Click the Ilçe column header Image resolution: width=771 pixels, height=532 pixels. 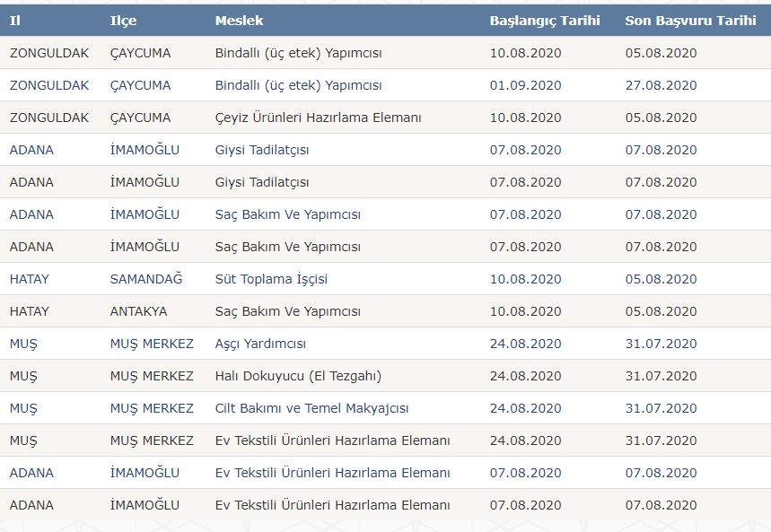click(123, 21)
